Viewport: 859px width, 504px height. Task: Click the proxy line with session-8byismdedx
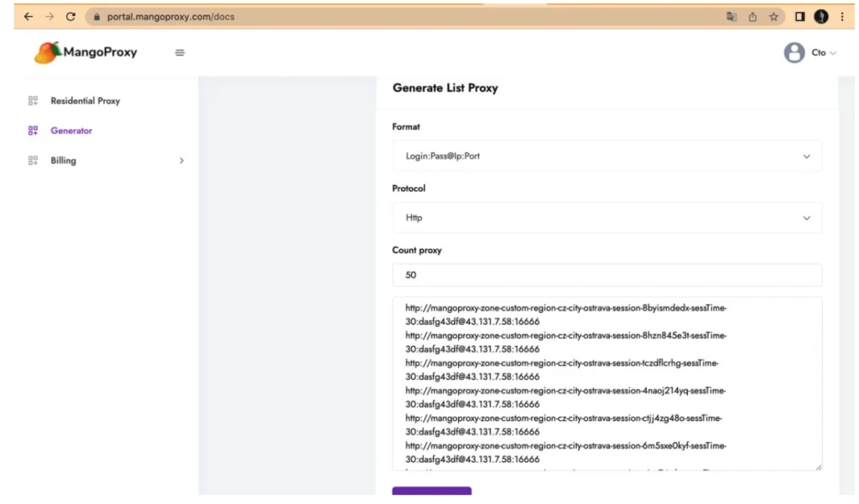click(x=566, y=314)
